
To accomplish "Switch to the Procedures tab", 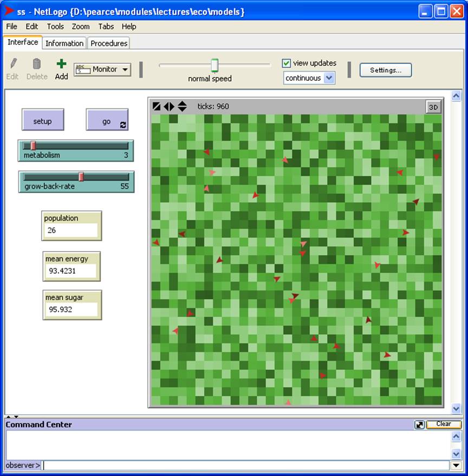I will point(109,43).
